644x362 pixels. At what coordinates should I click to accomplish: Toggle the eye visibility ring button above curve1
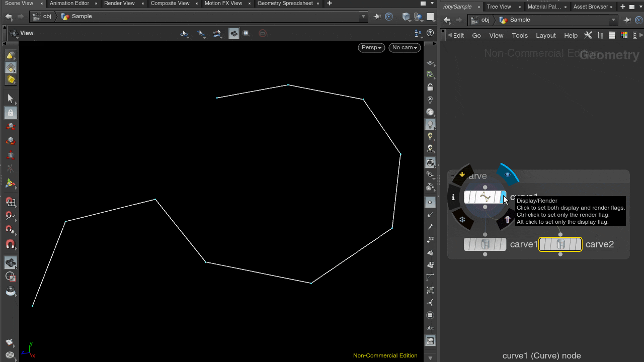coord(508,174)
